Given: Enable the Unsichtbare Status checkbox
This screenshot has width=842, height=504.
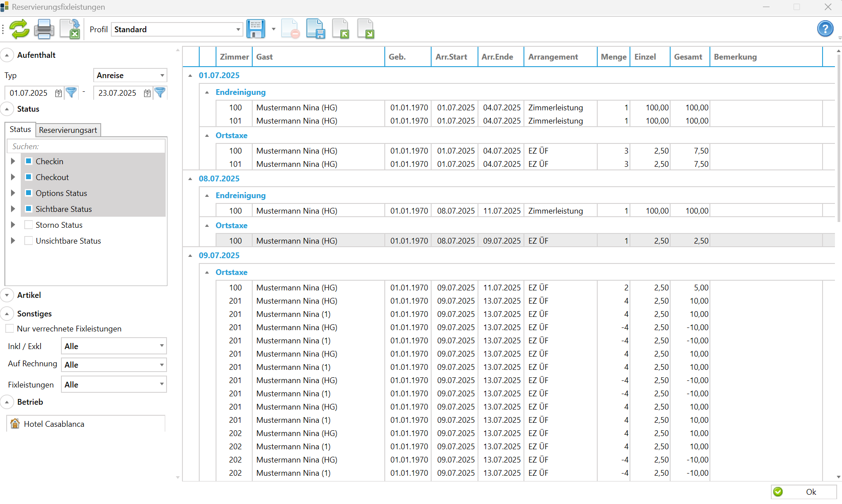Looking at the screenshot, I should coord(28,241).
